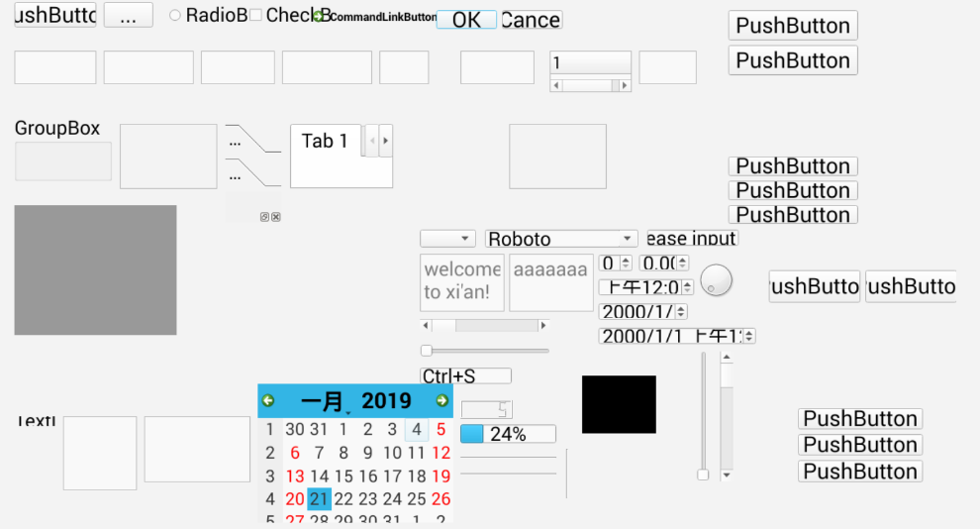Select red date 26 in calendar
Image resolution: width=980 pixels, height=529 pixels.
click(x=441, y=499)
